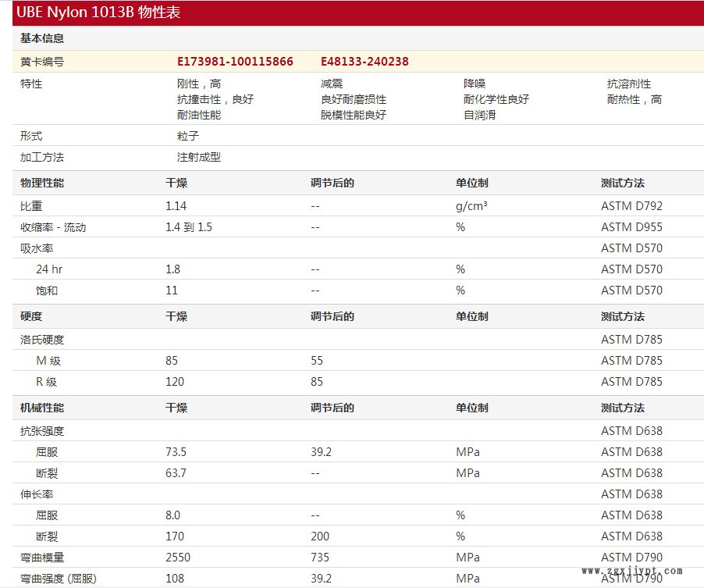
Task: Open yellow card link E173981-100115866
Action: (x=235, y=62)
